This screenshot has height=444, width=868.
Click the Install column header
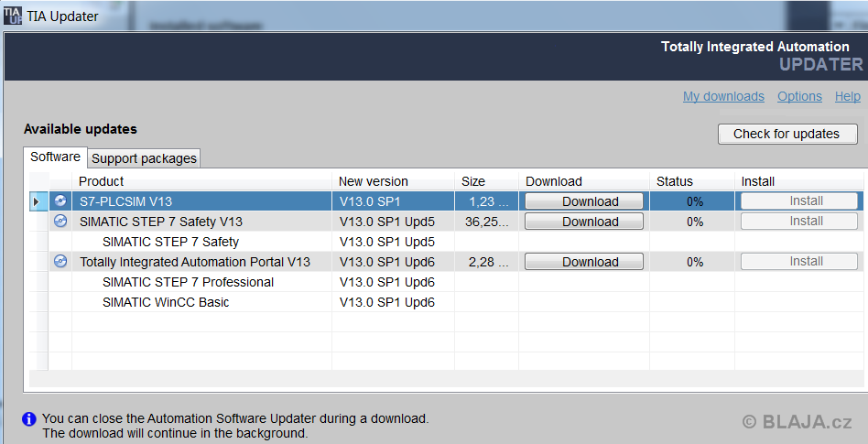798,181
